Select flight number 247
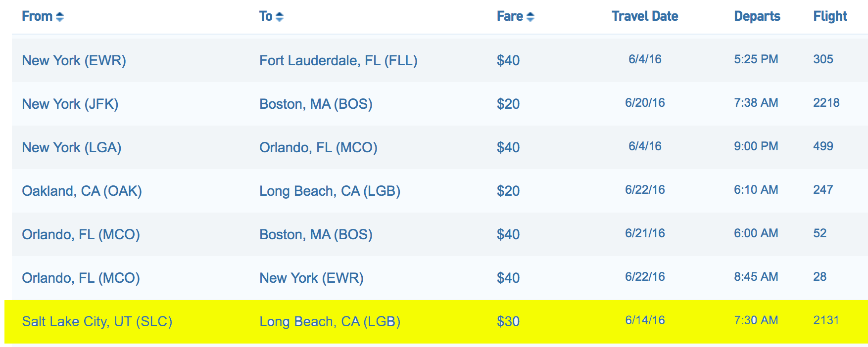This screenshot has width=868, height=347. coord(823,190)
